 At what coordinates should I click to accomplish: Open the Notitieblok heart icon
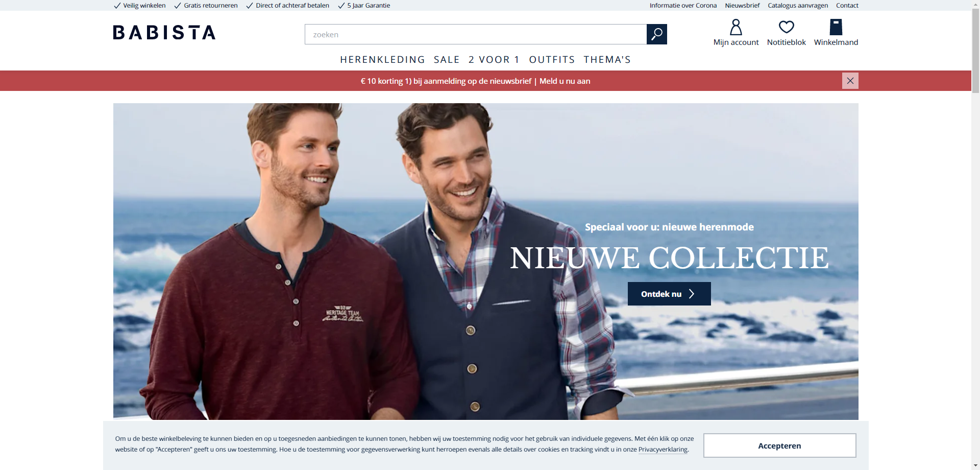coord(786,27)
